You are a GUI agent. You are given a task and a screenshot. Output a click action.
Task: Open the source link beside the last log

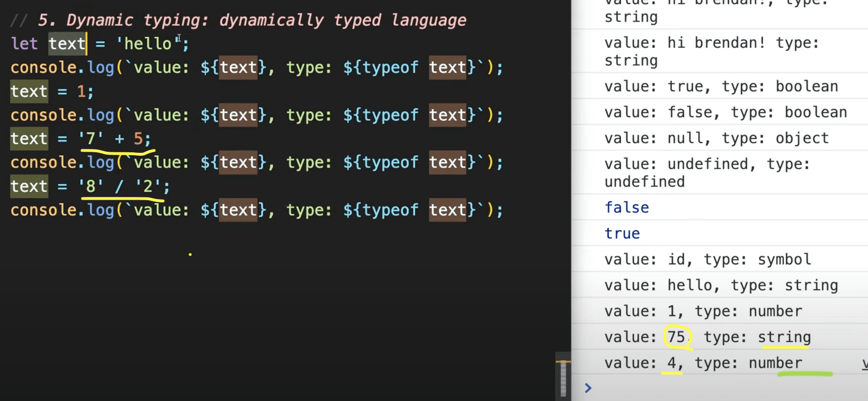[x=865, y=363]
